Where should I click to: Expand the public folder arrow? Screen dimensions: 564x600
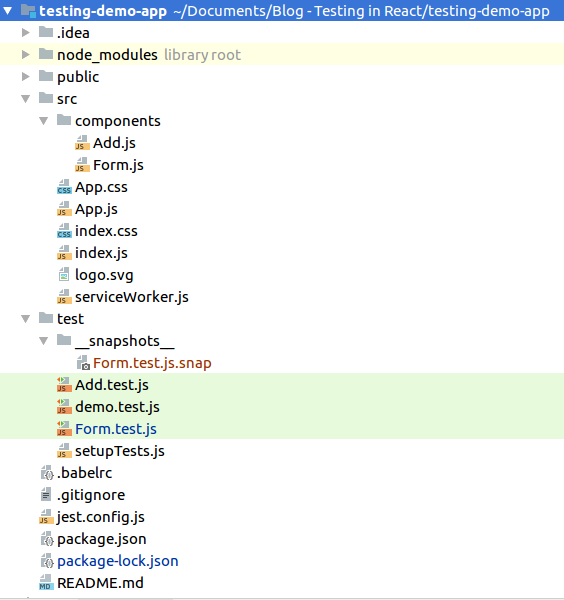(25, 77)
